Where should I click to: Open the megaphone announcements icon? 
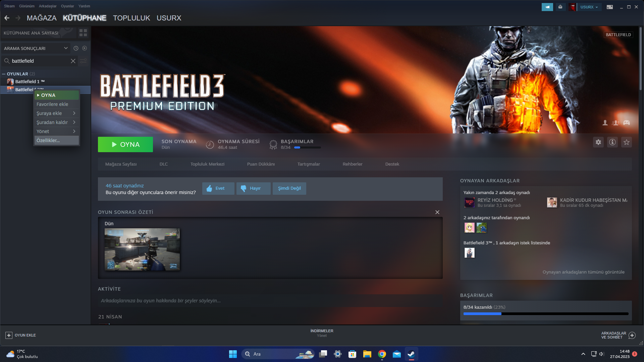(547, 7)
